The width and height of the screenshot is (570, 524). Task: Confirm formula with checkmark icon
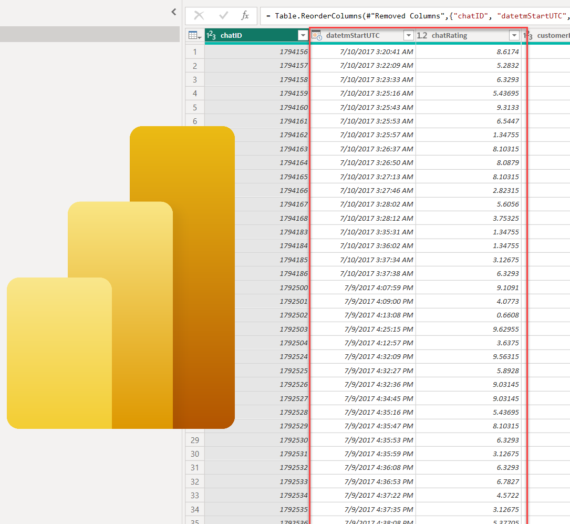(224, 15)
